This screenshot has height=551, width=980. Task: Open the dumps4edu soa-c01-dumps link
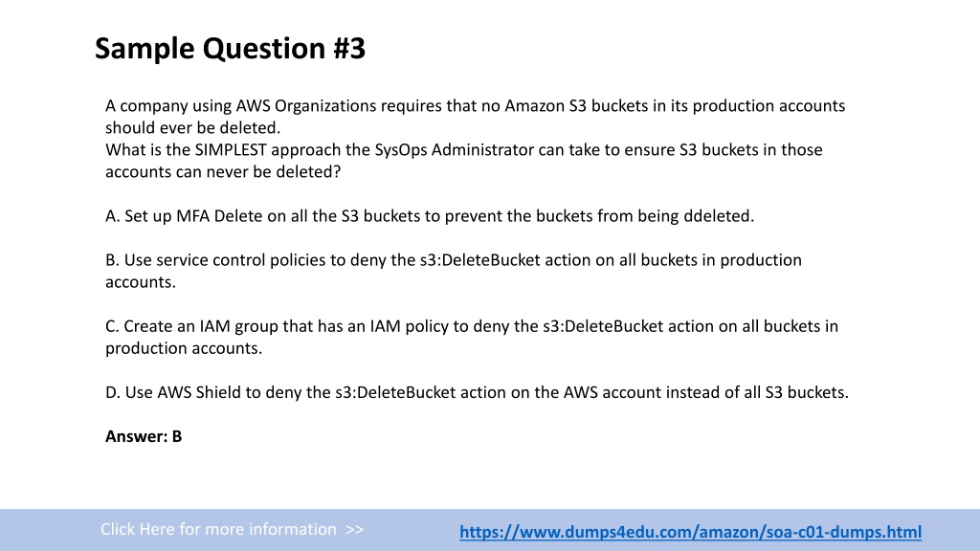[x=690, y=532]
